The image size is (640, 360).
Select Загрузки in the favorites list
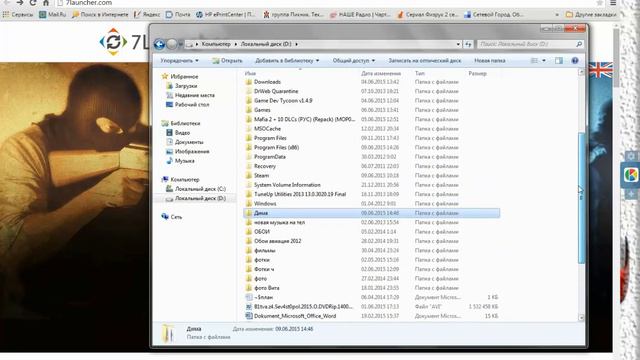186,86
